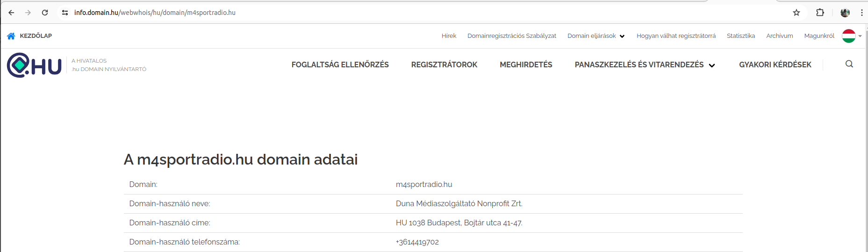Open the FOGLALTSÁG ELLENŐRZÉS menu item
This screenshot has height=252, width=868.
coord(340,65)
